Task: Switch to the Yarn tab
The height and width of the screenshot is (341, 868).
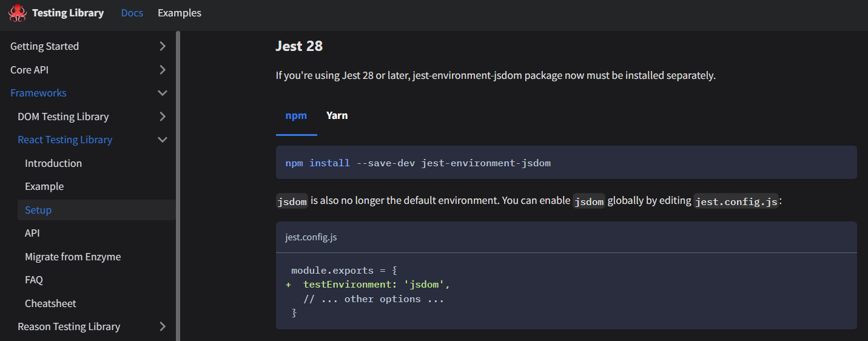Action: (337, 115)
